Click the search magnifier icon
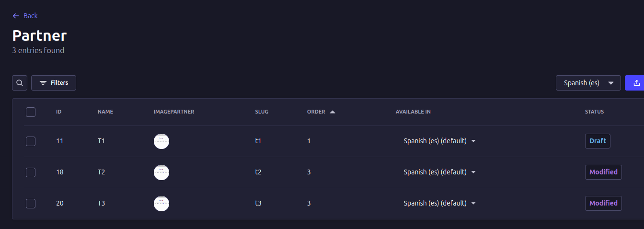Image resolution: width=644 pixels, height=229 pixels. coord(20,83)
